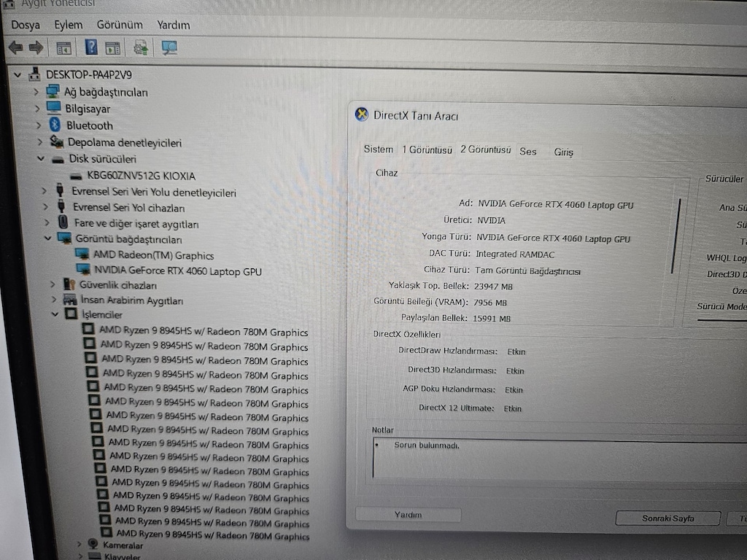
Task: Select KBG60ZNV512G KIOXIA disk
Action: [141, 176]
